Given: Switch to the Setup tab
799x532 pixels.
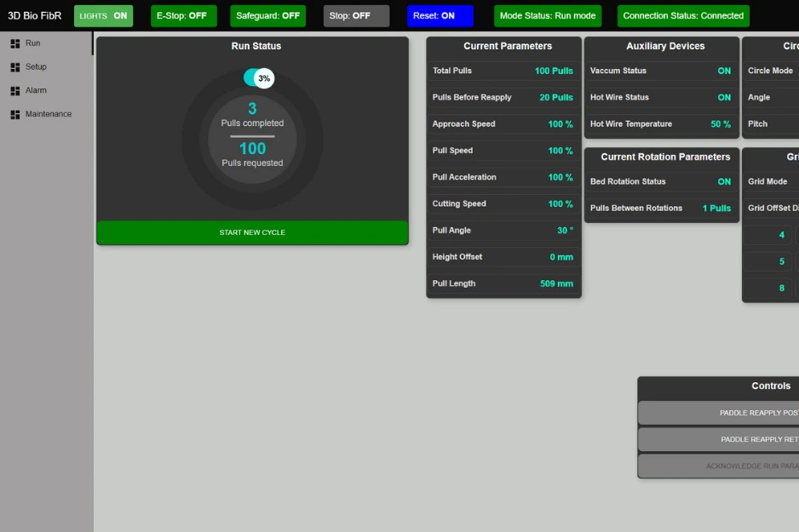Looking at the screenshot, I should [x=34, y=66].
